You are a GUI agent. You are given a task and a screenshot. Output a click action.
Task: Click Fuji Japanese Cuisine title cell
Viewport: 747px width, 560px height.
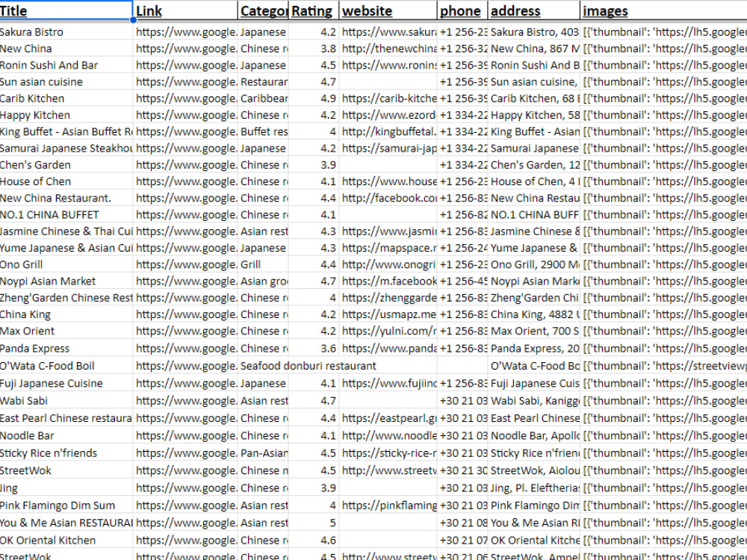[x=66, y=383]
